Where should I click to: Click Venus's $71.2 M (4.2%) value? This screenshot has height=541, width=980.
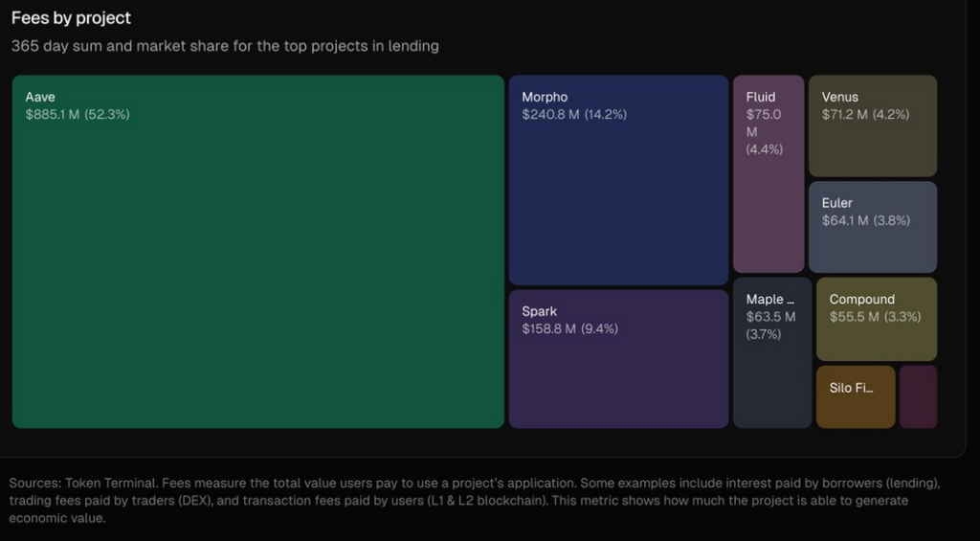865,115
